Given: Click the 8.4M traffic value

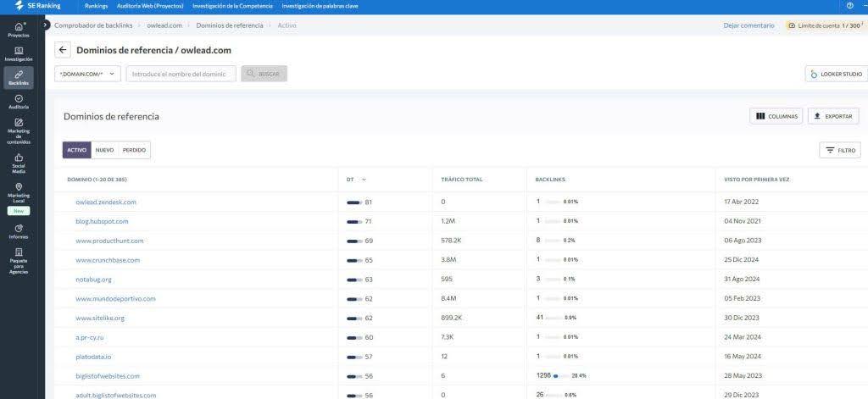Looking at the screenshot, I should pyautogui.click(x=448, y=299).
